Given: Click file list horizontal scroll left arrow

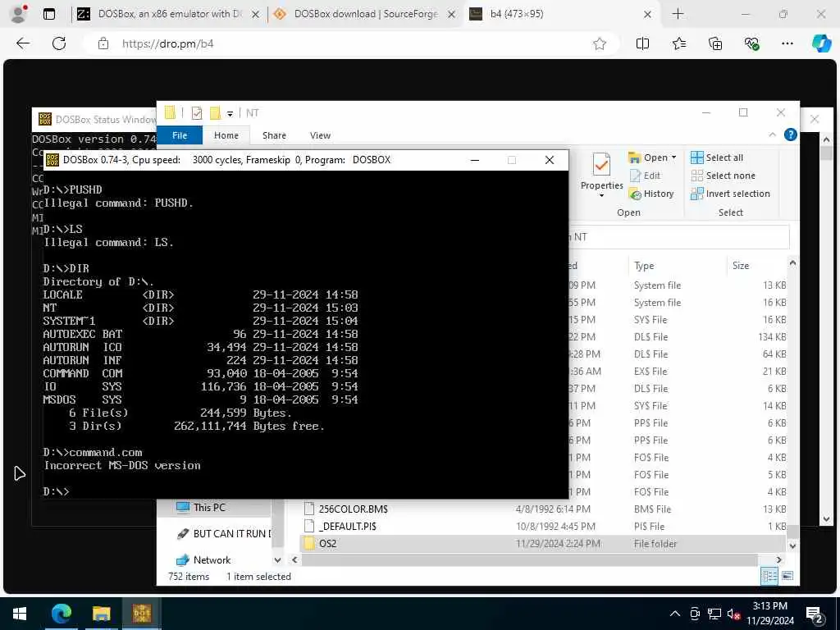Looking at the screenshot, I should [x=294, y=559].
